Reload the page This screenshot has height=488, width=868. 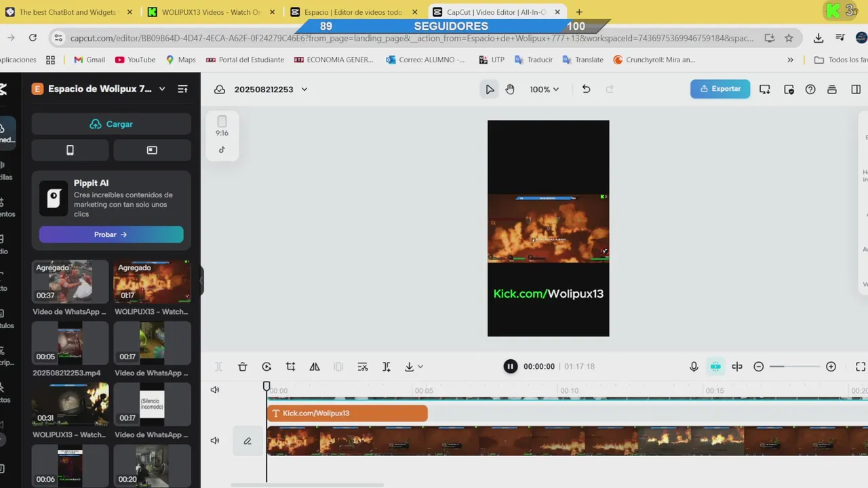click(33, 38)
